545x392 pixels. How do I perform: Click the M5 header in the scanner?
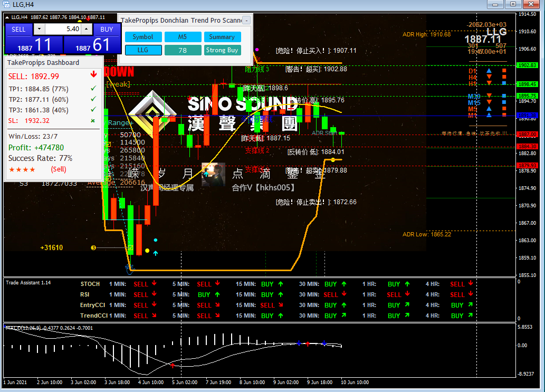pos(183,37)
